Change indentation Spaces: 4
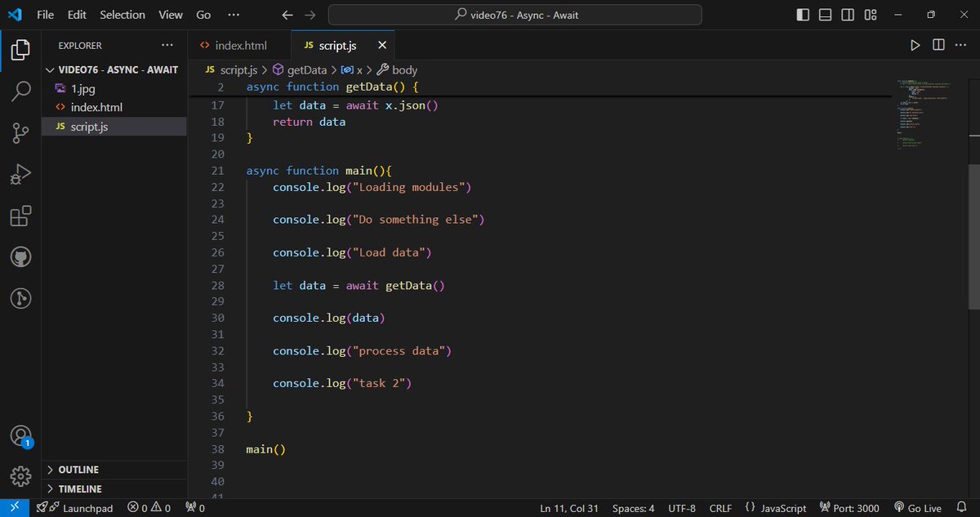 point(634,508)
